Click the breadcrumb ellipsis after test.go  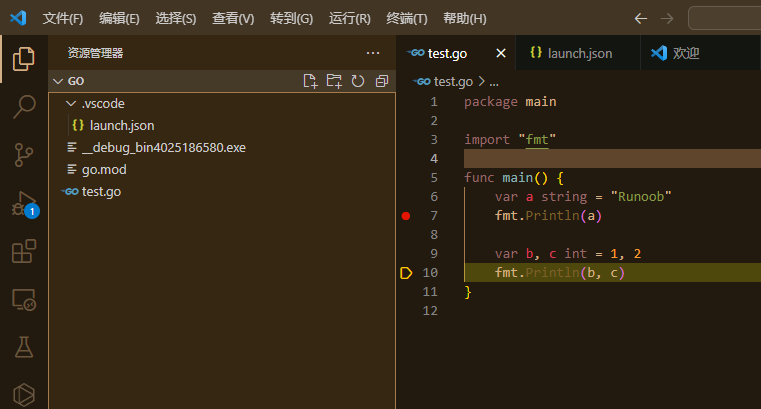[494, 82]
